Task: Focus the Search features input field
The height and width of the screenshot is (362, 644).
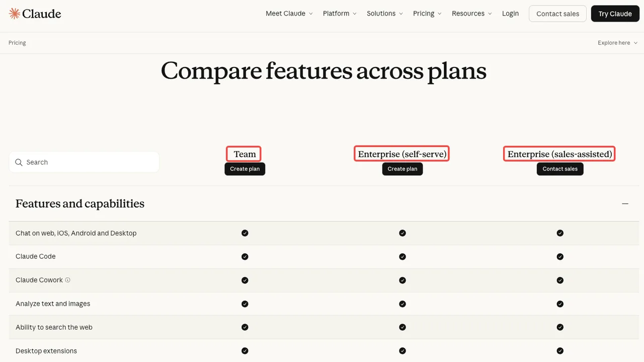Action: pos(84,162)
